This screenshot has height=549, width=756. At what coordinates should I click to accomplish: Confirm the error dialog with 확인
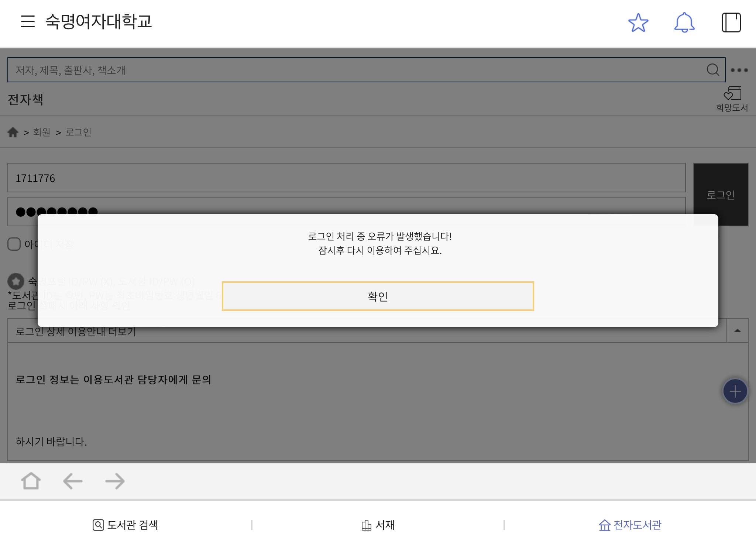(x=378, y=296)
